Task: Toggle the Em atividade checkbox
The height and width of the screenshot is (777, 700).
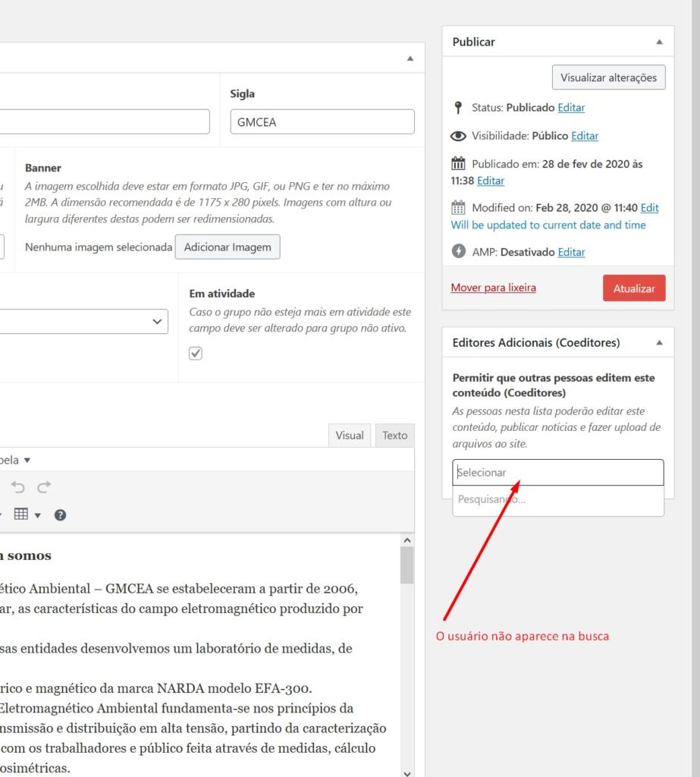Action: pyautogui.click(x=196, y=353)
